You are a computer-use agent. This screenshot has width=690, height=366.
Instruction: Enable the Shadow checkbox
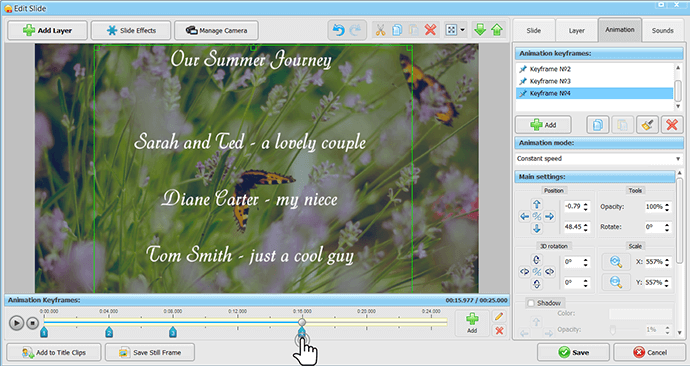pos(531,303)
